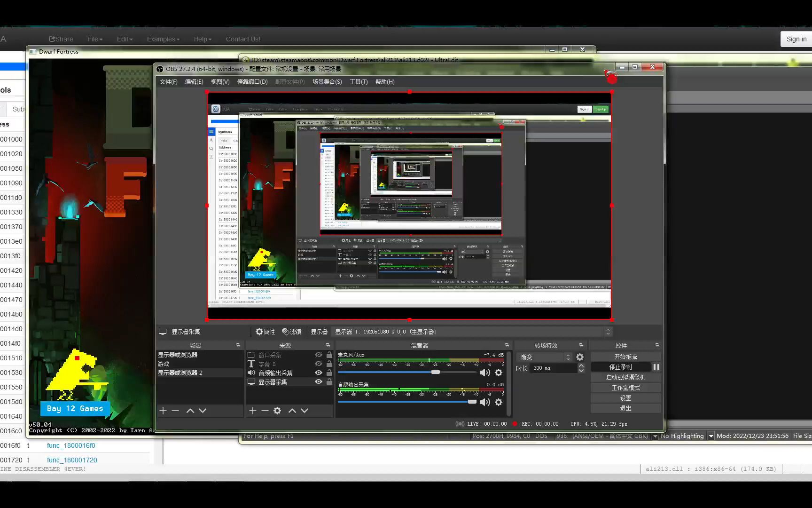812x508 pixels.
Task: Move the selected source down
Action: coord(304,411)
